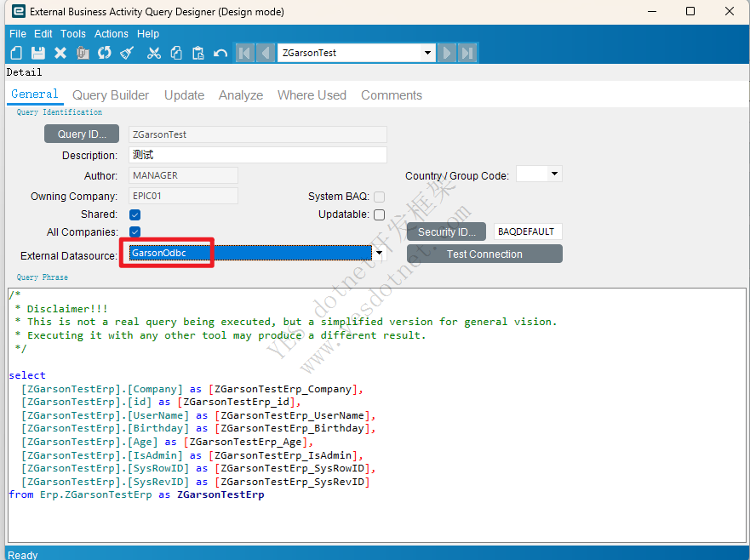
Task: Click the Save floppy disk icon
Action: pos(38,53)
